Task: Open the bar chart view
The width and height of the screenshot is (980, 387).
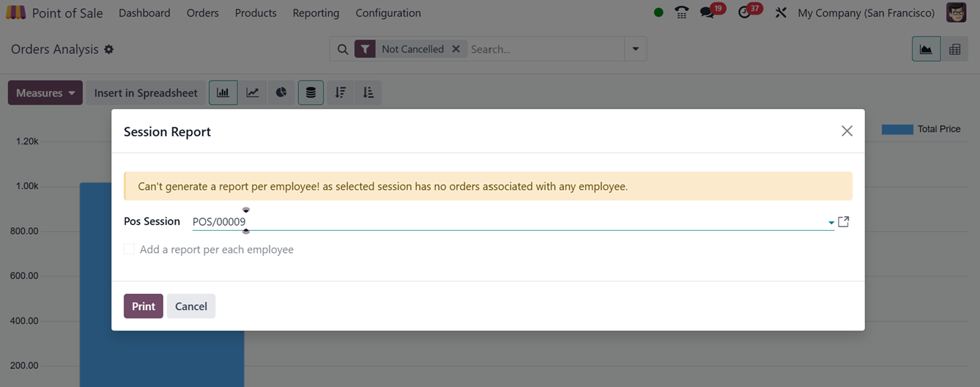Action: (223, 93)
